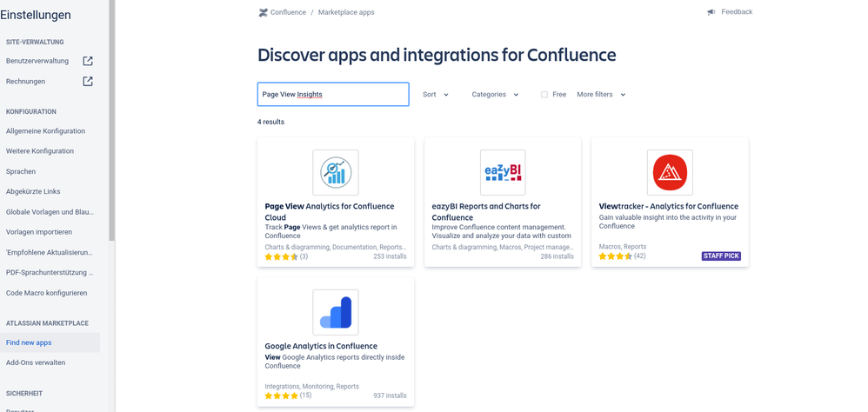Image resolution: width=868 pixels, height=412 pixels.
Task: View star rating of Viewtracker app
Action: pos(616,256)
